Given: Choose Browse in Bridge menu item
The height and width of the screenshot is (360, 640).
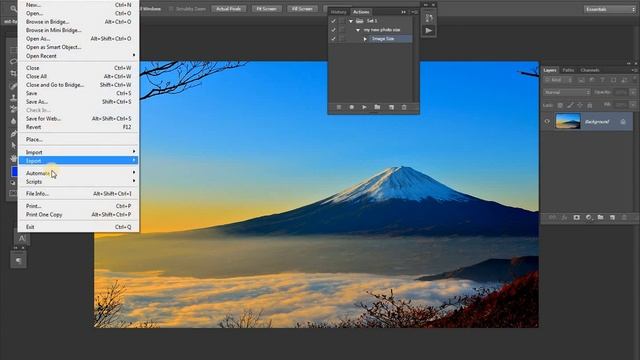Looking at the screenshot, I should point(78,22).
